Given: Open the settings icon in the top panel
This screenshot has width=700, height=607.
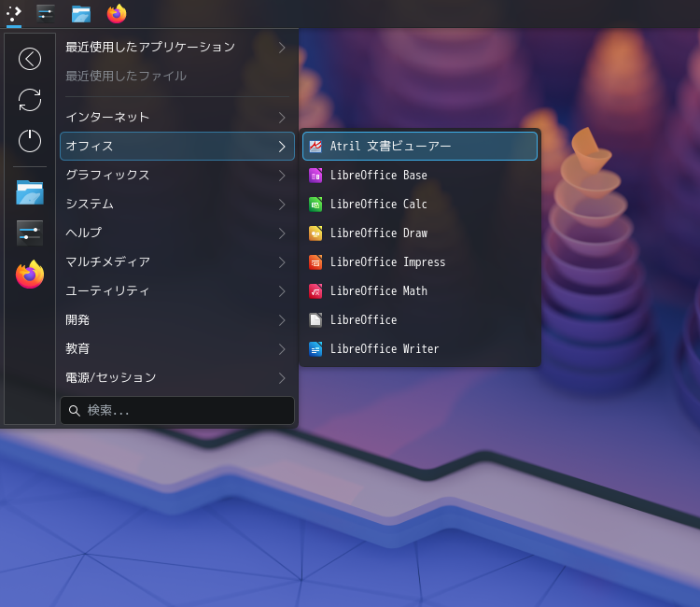Looking at the screenshot, I should 46,14.
